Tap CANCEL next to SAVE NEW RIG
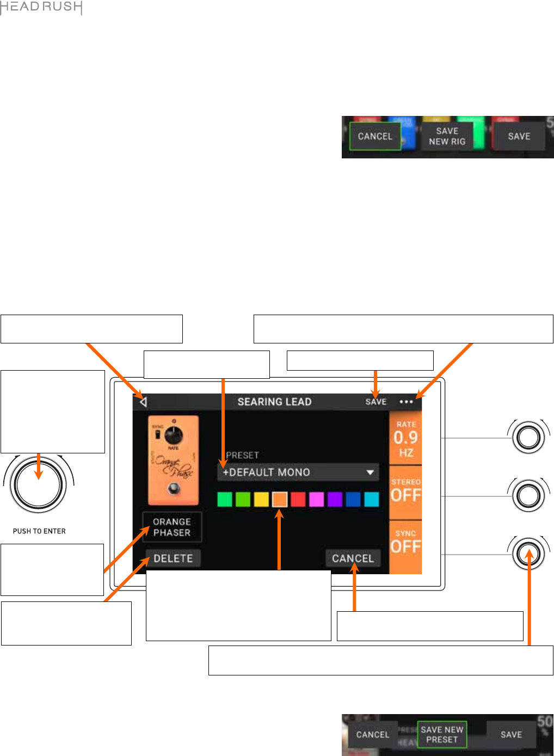 [x=375, y=136]
